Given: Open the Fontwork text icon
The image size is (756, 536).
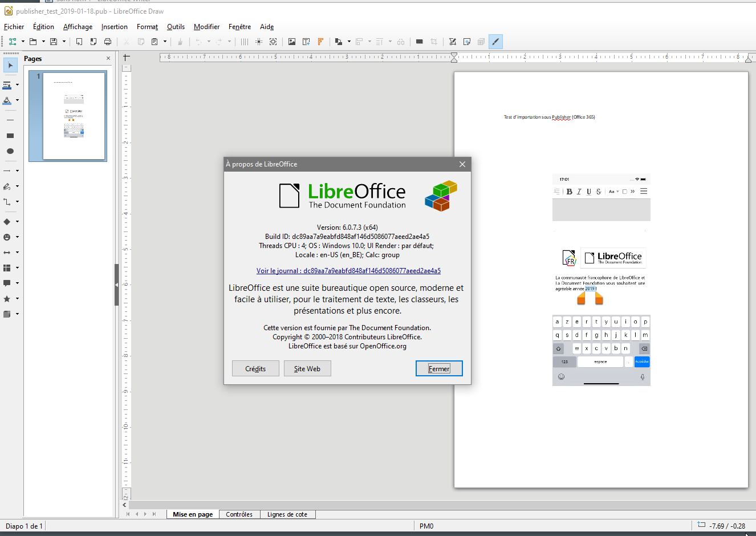Looking at the screenshot, I should (320, 42).
